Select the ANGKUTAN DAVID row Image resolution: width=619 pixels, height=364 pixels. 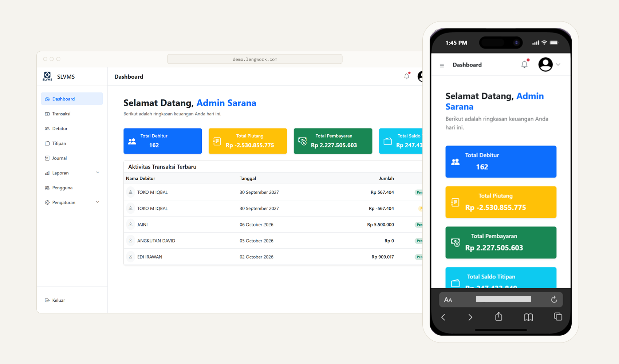273,241
